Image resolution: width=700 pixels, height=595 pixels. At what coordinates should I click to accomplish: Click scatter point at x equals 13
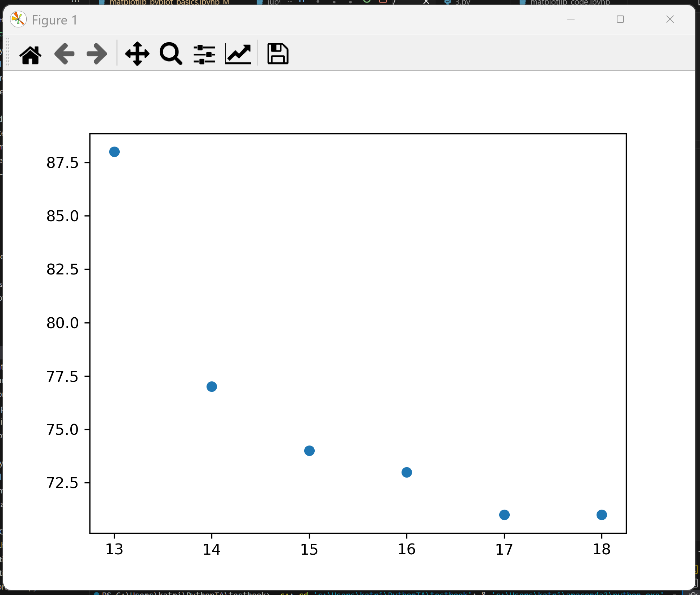114,152
